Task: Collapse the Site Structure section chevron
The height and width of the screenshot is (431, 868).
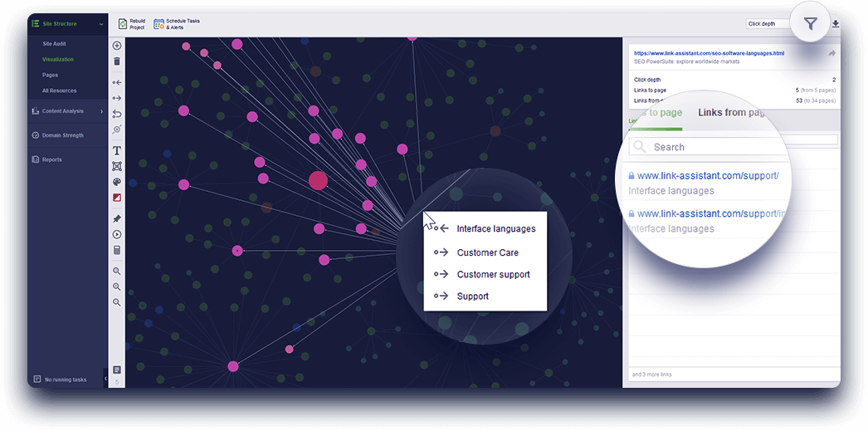Action: click(100, 24)
